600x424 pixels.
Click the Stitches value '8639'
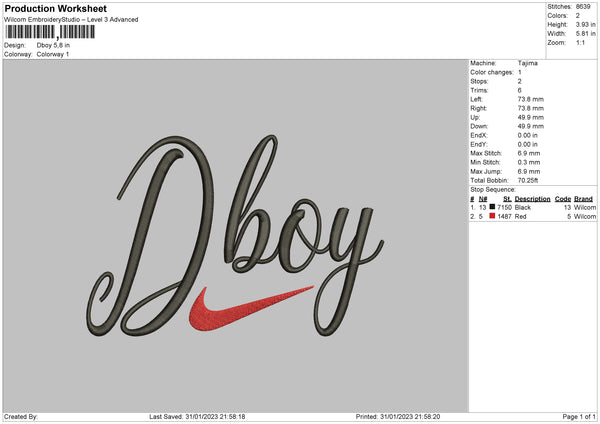point(583,7)
